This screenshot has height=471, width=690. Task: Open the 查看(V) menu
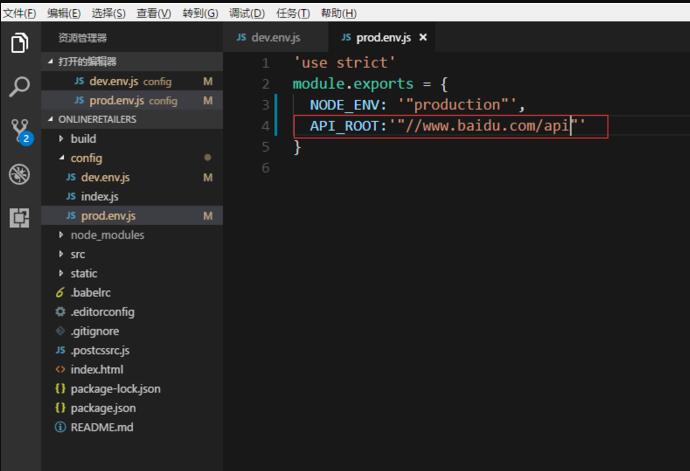(x=154, y=13)
